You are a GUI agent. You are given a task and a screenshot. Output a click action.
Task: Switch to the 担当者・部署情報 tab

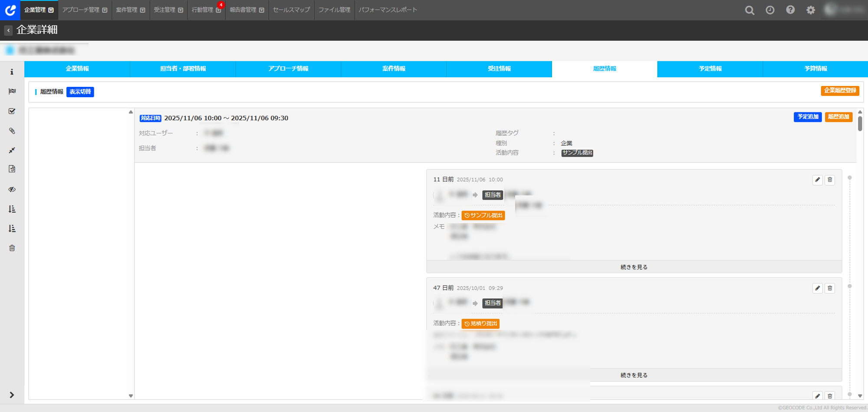tap(183, 69)
